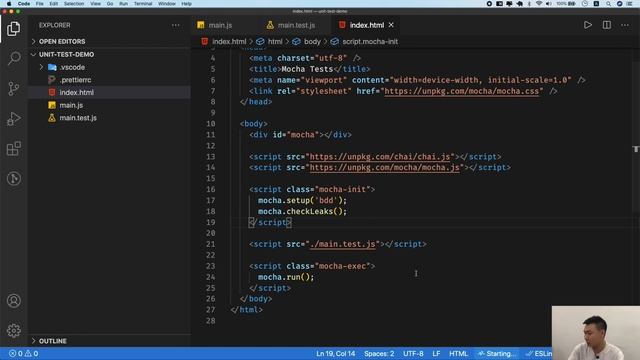Screen dimensions: 640x360
Task: Open the Help menu
Action: (187, 4)
